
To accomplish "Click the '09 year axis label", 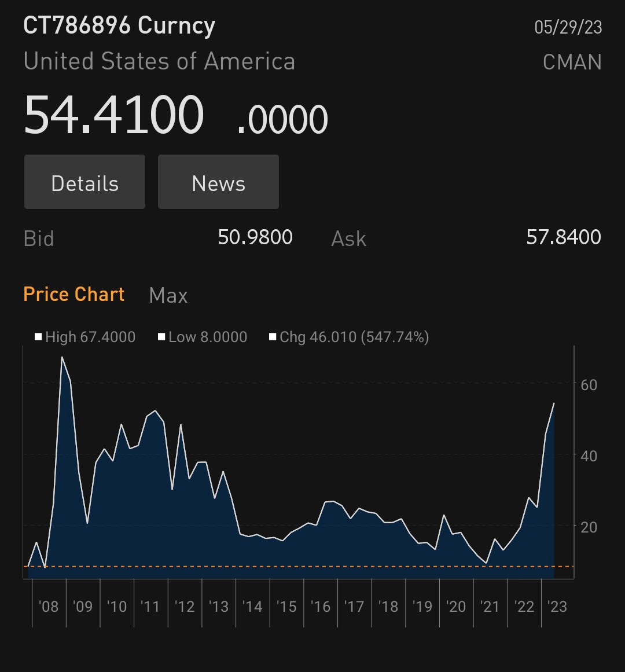I will tap(83, 607).
